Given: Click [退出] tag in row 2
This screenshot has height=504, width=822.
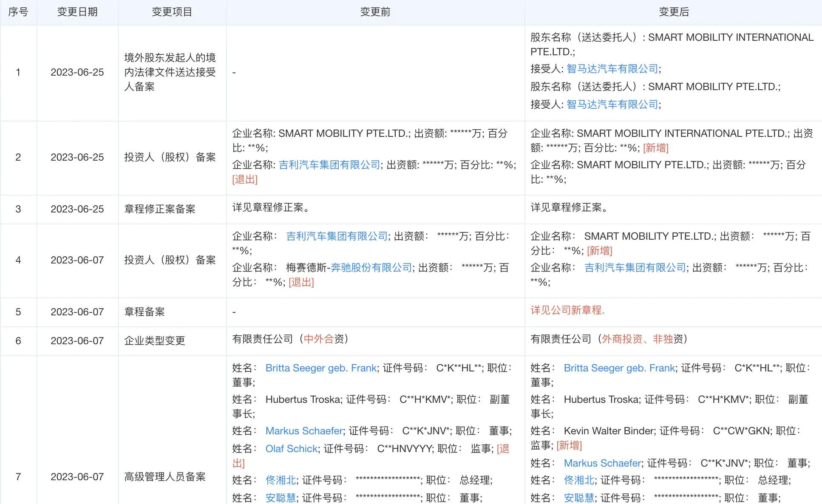Looking at the screenshot, I should pos(245,179).
